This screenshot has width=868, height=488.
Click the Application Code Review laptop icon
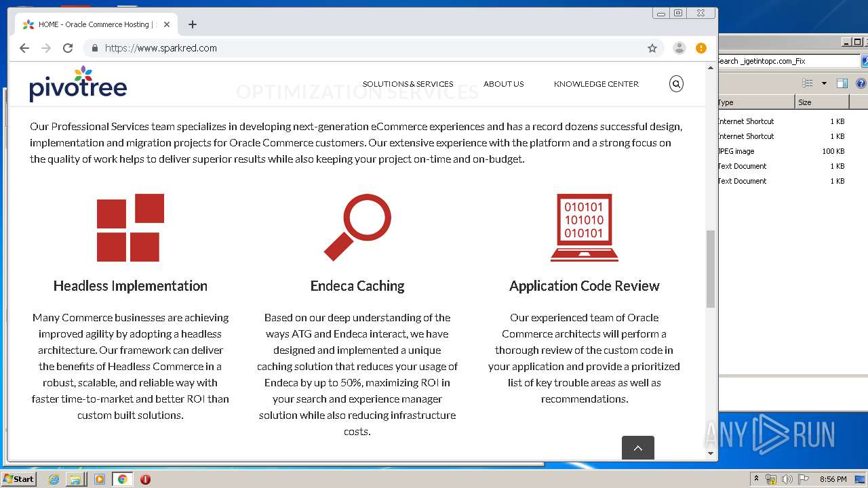[x=584, y=228]
